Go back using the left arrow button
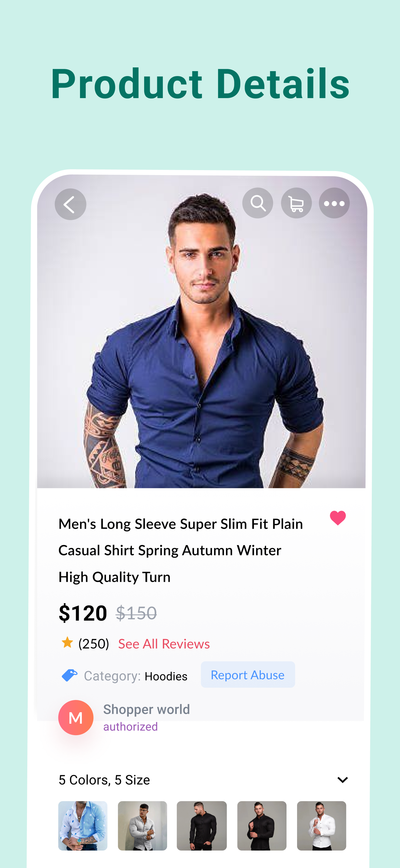 tap(70, 204)
